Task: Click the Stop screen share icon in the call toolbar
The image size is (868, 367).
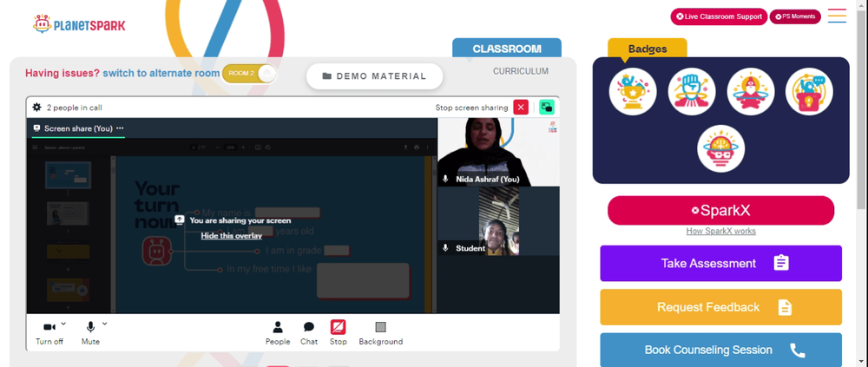Action: coord(339,327)
